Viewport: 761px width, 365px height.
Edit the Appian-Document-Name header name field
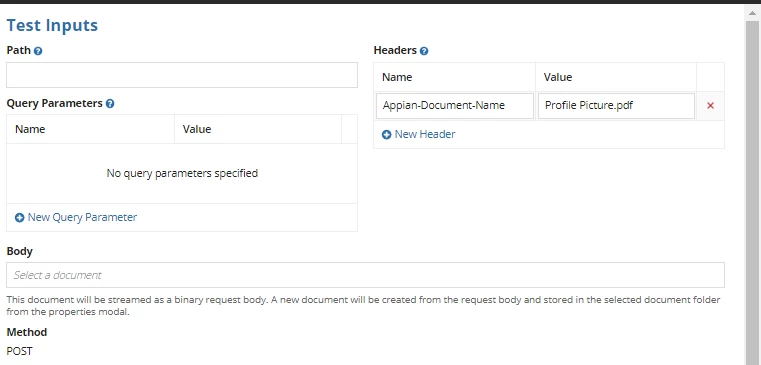click(x=455, y=106)
